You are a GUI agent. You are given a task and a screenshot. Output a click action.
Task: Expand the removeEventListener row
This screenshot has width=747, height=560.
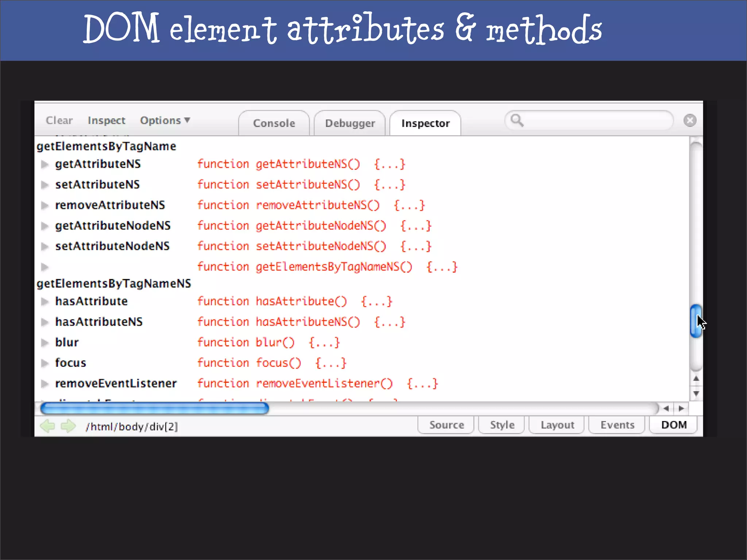pyautogui.click(x=44, y=384)
